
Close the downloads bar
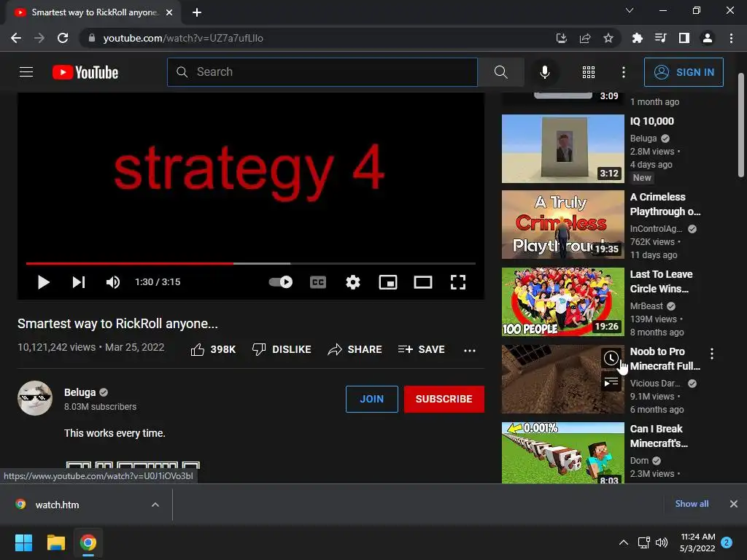pyautogui.click(x=734, y=504)
